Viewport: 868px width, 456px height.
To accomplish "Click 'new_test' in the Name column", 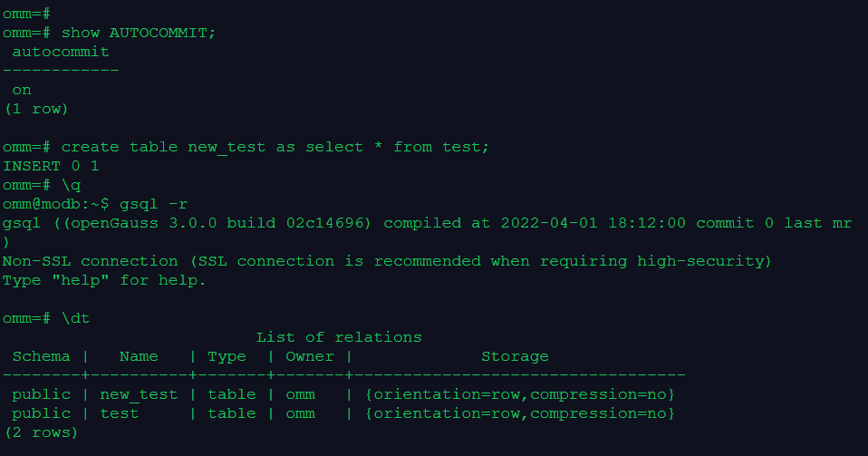I will click(139, 394).
